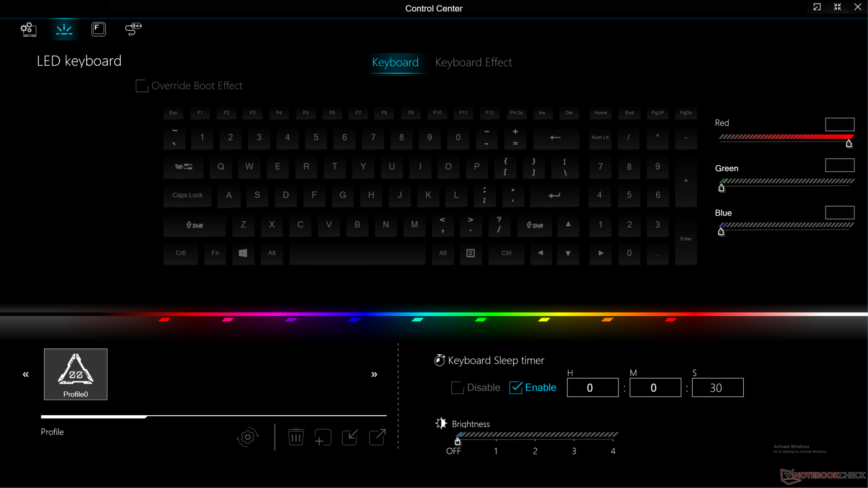Check the Override Boot Effect checkbox
The image size is (868, 488).
pos(142,86)
